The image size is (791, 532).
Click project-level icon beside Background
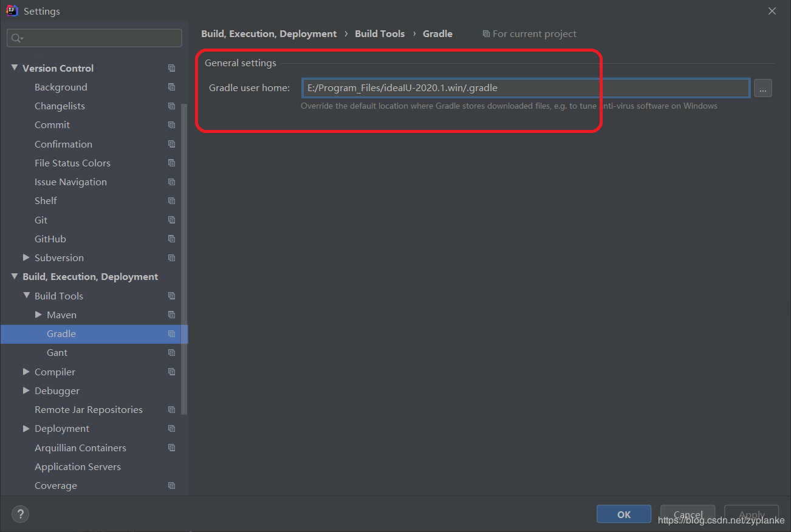click(x=172, y=87)
